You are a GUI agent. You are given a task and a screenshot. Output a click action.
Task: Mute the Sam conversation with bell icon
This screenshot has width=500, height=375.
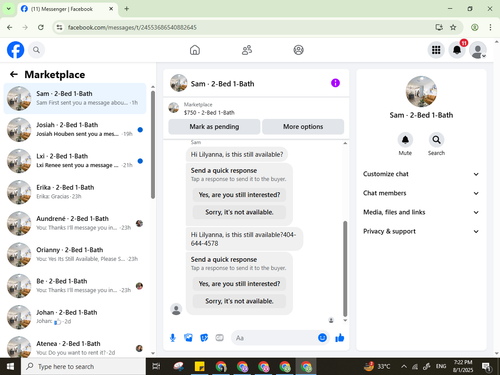click(x=405, y=140)
